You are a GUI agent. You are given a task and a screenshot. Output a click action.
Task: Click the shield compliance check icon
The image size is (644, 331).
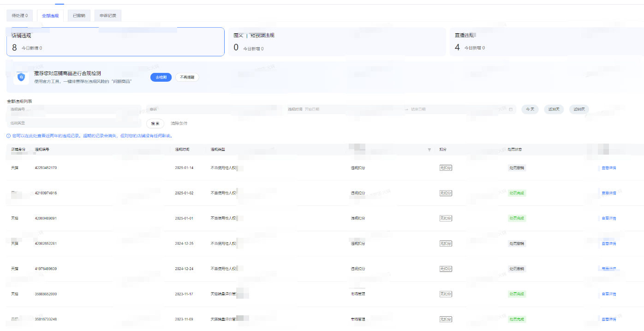click(x=21, y=77)
